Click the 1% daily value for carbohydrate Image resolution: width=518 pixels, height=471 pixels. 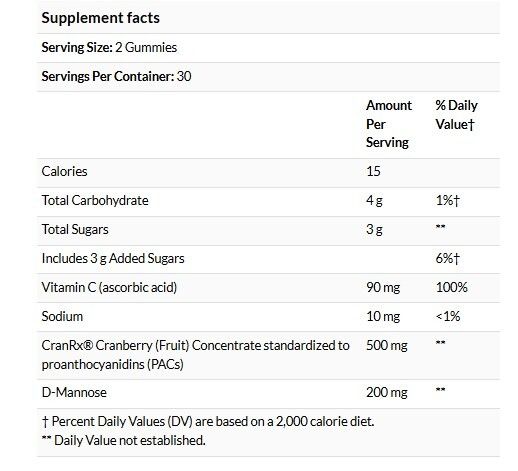pos(448,200)
